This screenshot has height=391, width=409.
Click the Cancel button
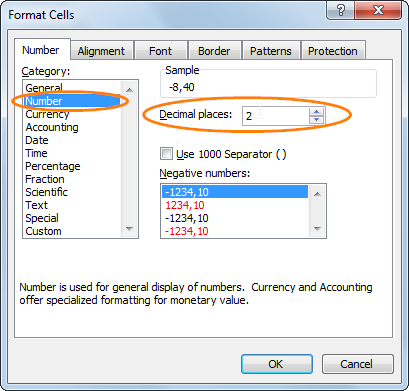tap(357, 364)
